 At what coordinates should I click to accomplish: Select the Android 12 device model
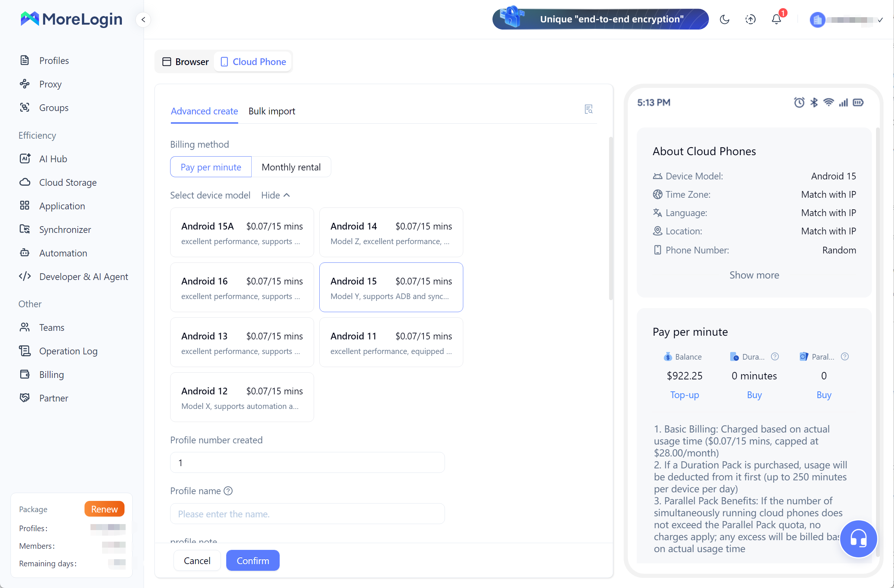tap(242, 397)
